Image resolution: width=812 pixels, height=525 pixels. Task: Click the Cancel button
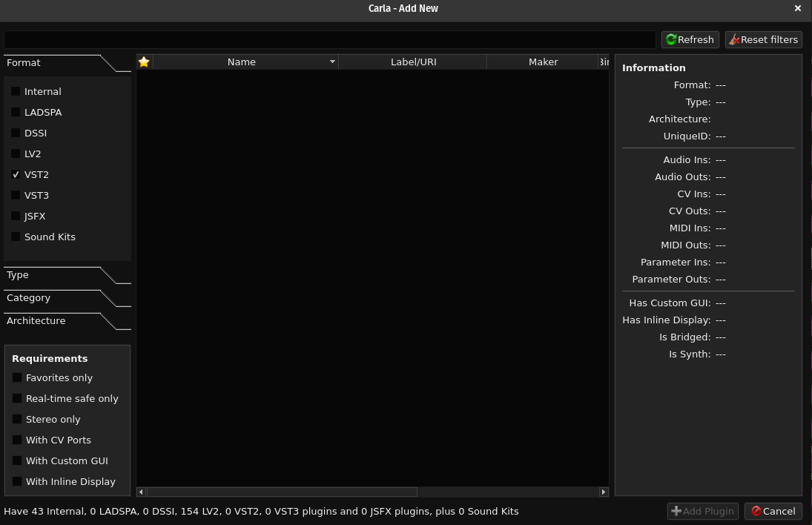773,511
